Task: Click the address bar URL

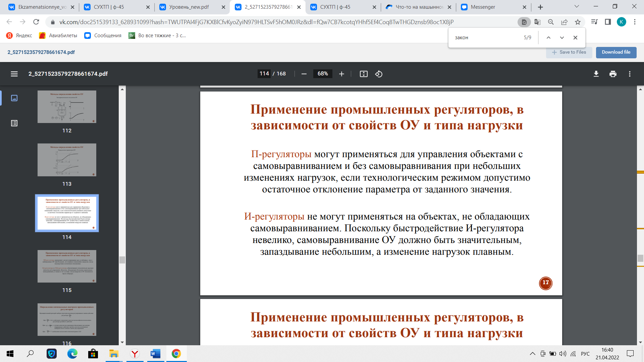Action: 256,22
